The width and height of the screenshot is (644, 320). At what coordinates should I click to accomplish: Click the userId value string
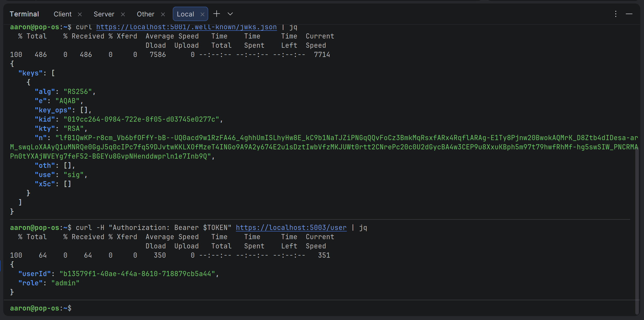pyautogui.click(x=137, y=274)
